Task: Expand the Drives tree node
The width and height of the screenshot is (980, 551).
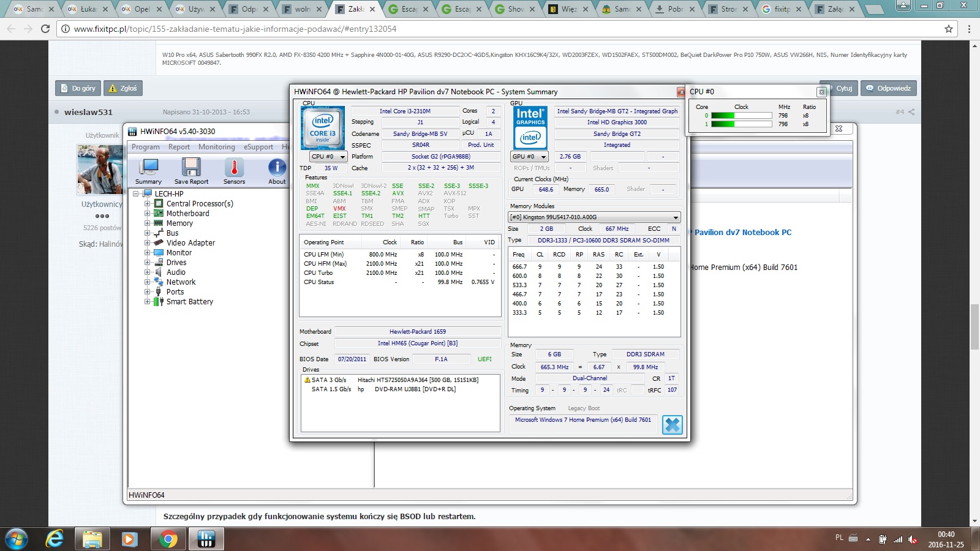Action: pyautogui.click(x=147, y=263)
